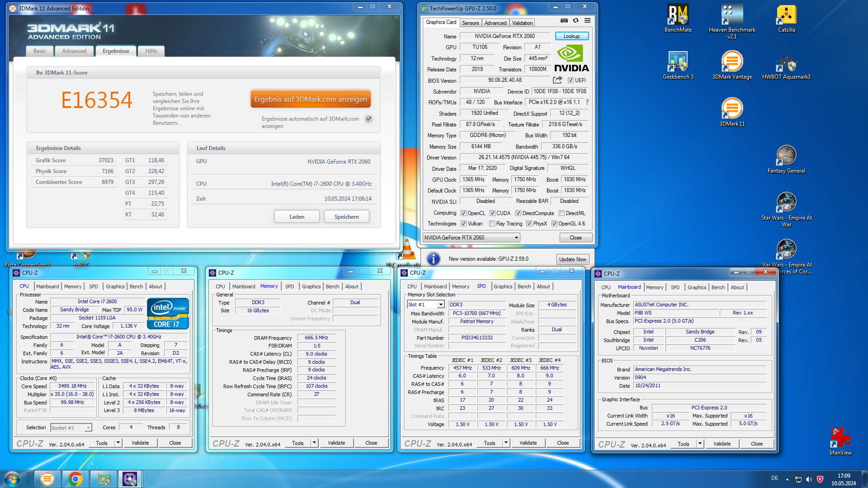Click the GPU-Z taskbar icon

click(103, 479)
